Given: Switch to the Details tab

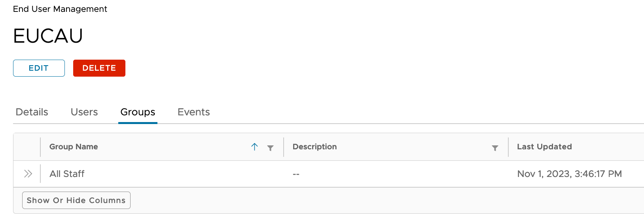Looking at the screenshot, I should (x=32, y=112).
